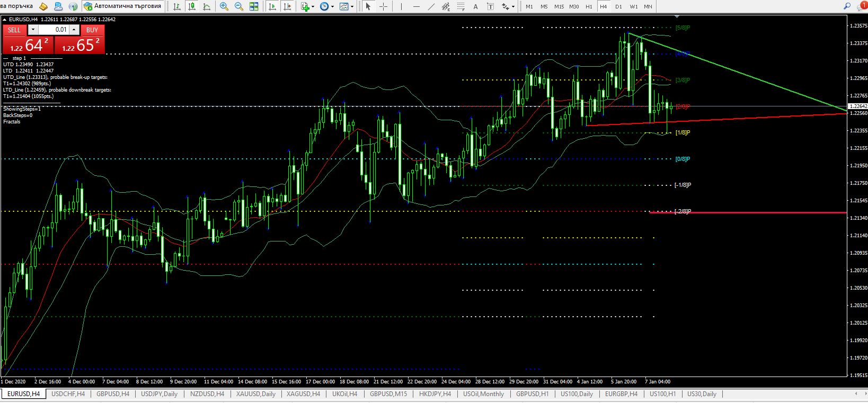Switch to M5 timeframe
This screenshot has width=868, height=403.
tap(544, 6)
